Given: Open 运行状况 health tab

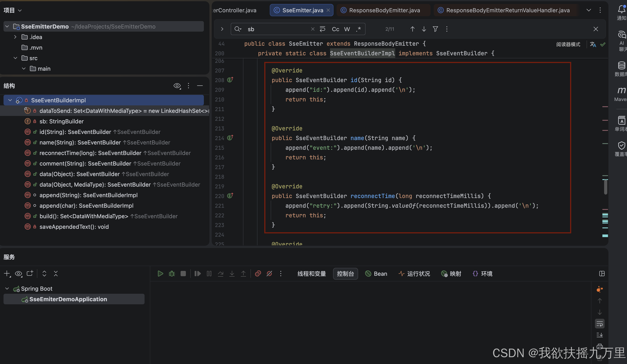Looking at the screenshot, I should pyautogui.click(x=414, y=274).
